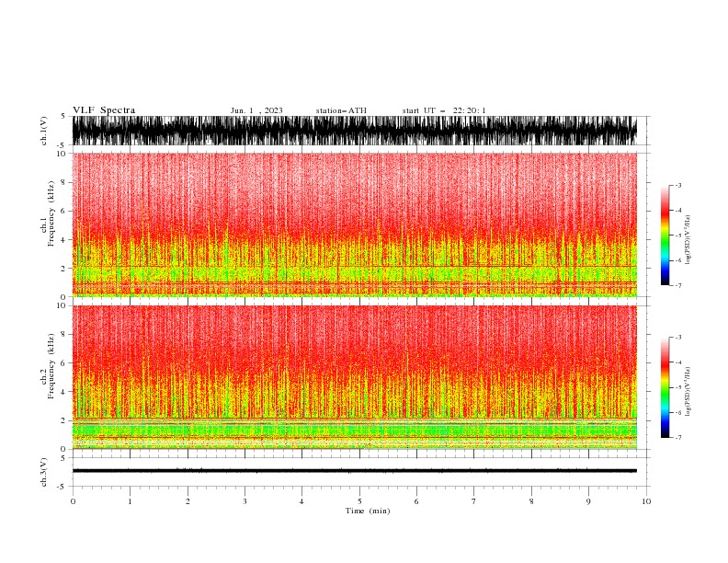Click the ch.3 flat voltage waveform trace

click(355, 471)
